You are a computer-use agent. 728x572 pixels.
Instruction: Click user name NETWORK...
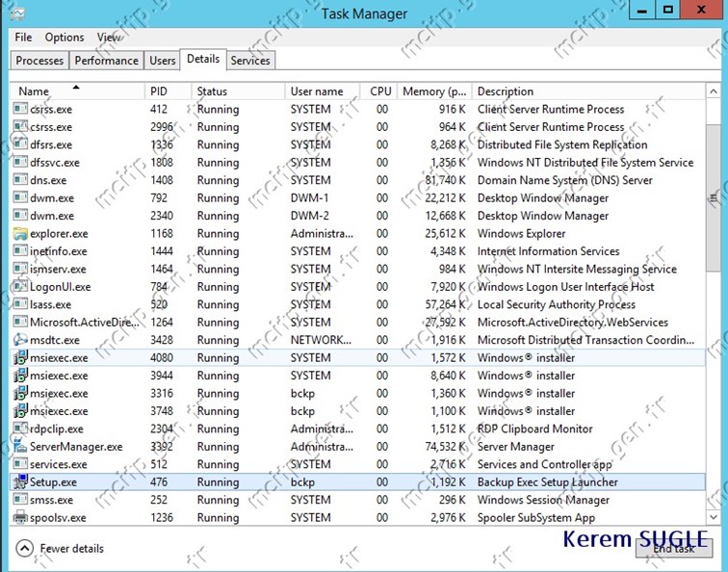321,340
